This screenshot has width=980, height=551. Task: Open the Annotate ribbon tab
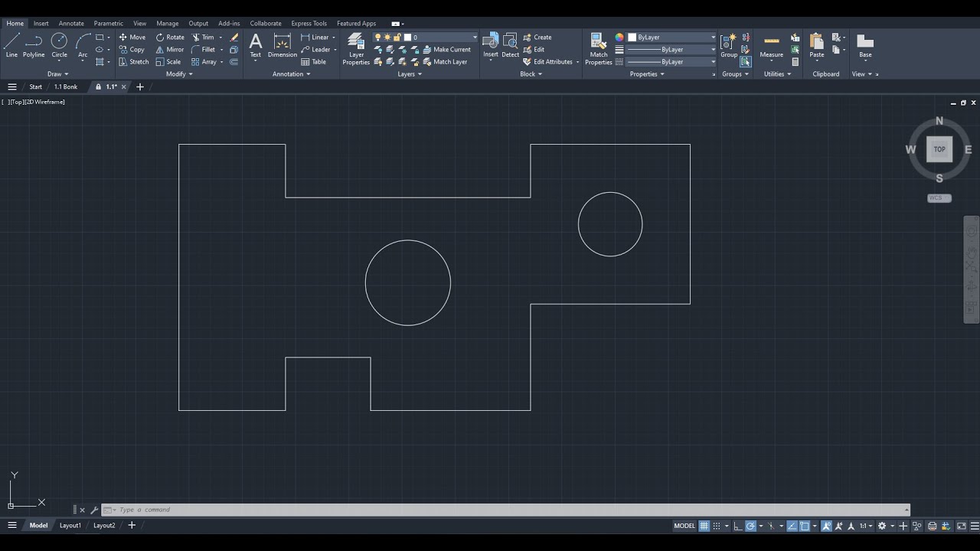[71, 23]
